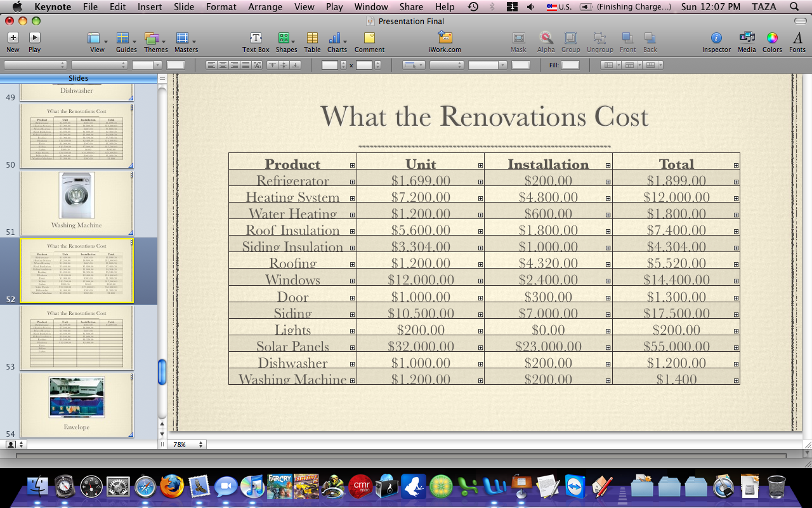This screenshot has height=508, width=812.
Task: Align text right in format bar
Action: pyautogui.click(x=234, y=65)
